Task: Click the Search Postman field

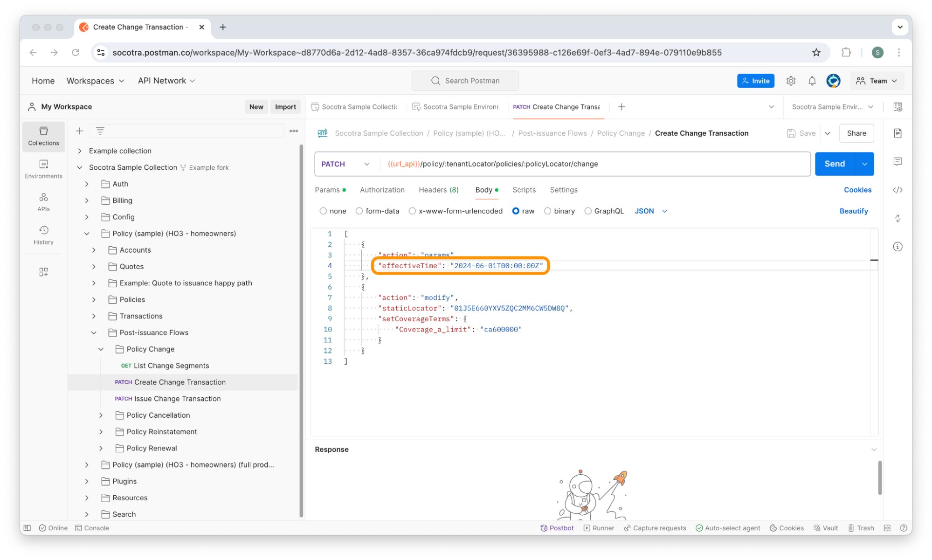Action: (465, 81)
